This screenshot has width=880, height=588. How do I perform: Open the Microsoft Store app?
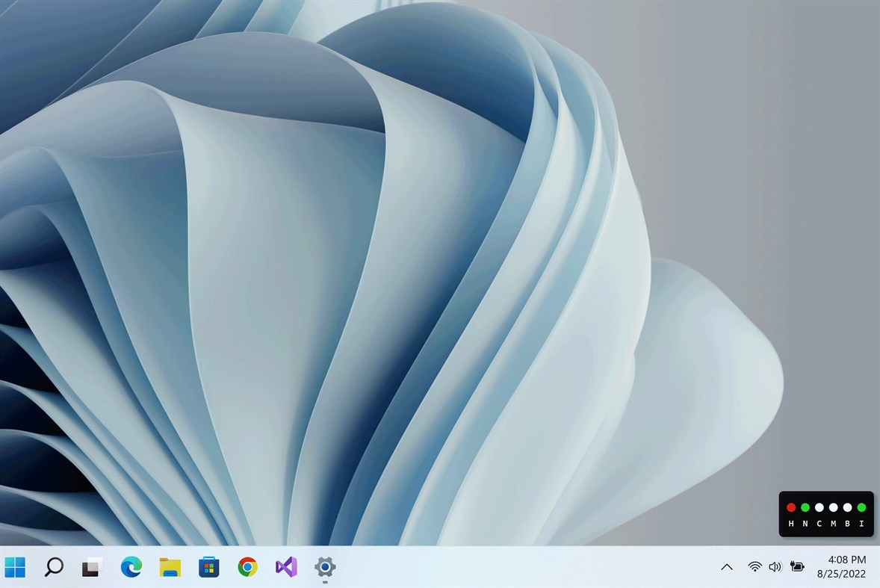[x=208, y=568]
